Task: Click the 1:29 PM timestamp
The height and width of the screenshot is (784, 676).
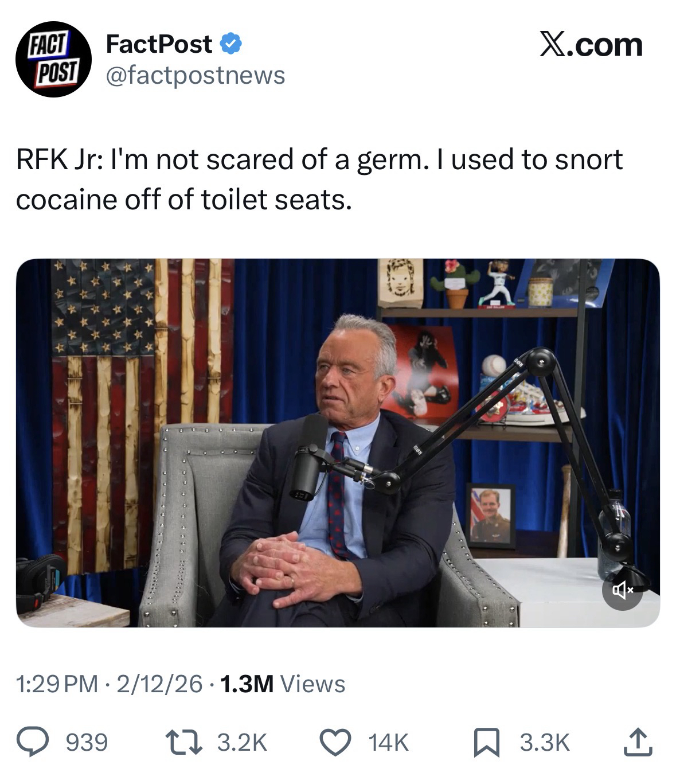Action: [57, 684]
